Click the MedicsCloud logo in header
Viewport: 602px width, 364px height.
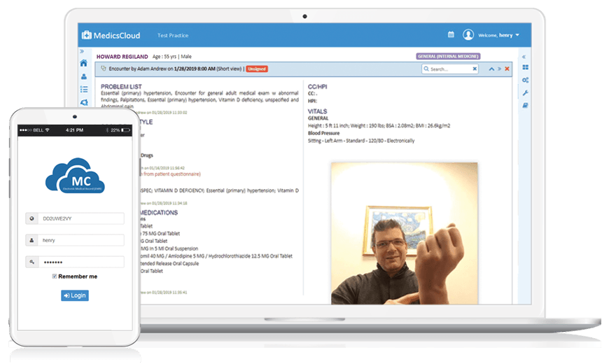(x=111, y=35)
